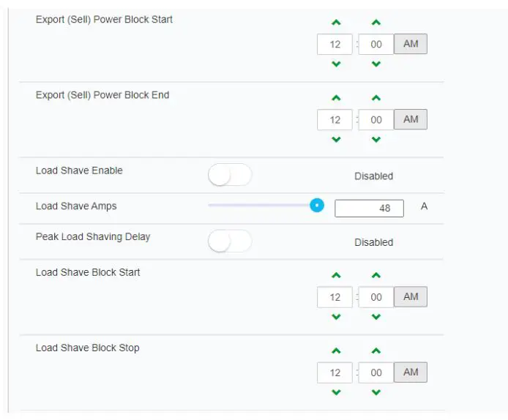Click the Load Shave Amps value field
Image resolution: width=508 pixels, height=420 pixels.
point(370,208)
